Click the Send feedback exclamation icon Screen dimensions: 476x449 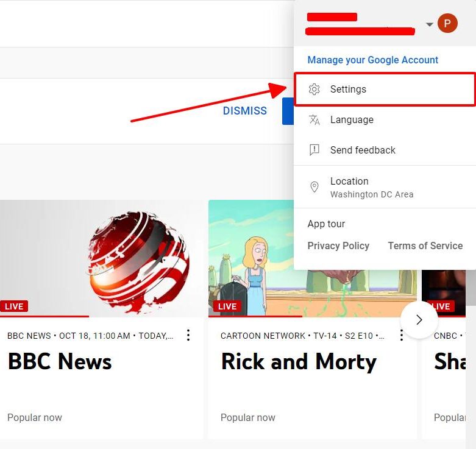point(314,150)
